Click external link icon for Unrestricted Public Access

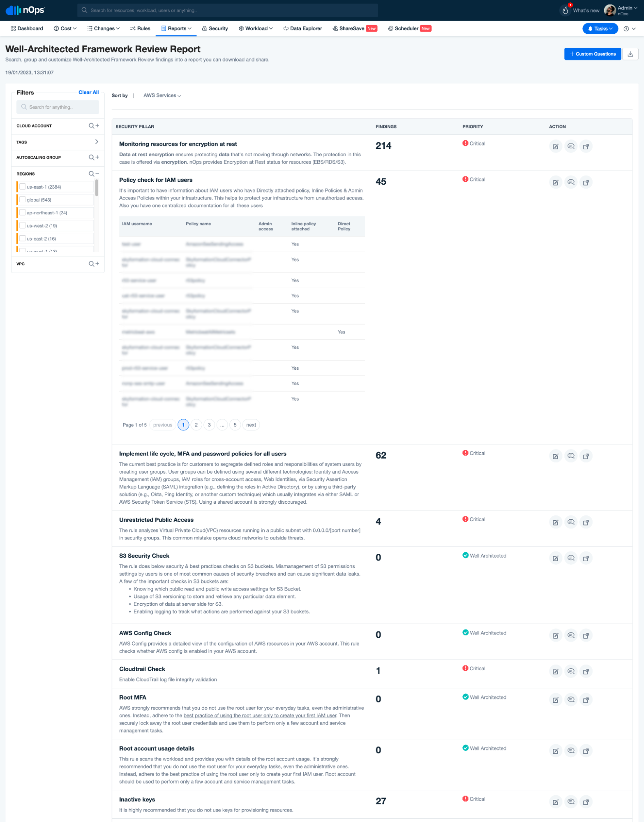(x=586, y=522)
